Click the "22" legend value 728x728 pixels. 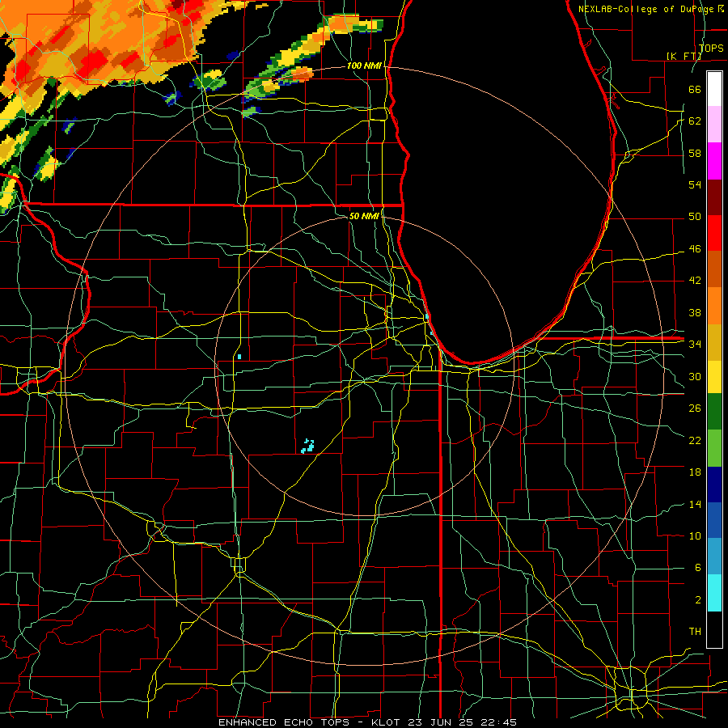(695, 440)
